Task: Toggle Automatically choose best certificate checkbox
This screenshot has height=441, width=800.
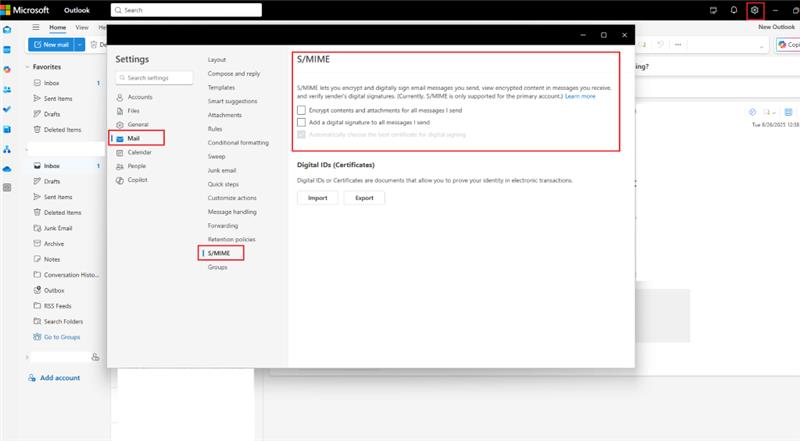Action: tap(302, 135)
